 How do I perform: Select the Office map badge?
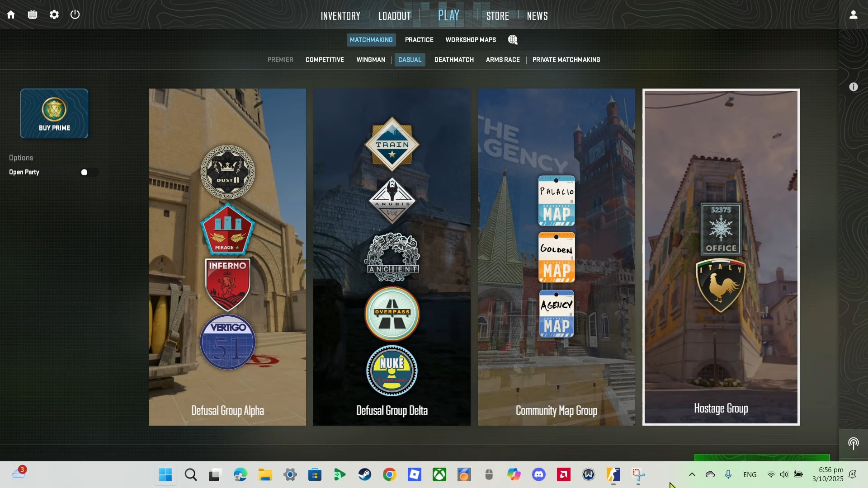(721, 229)
